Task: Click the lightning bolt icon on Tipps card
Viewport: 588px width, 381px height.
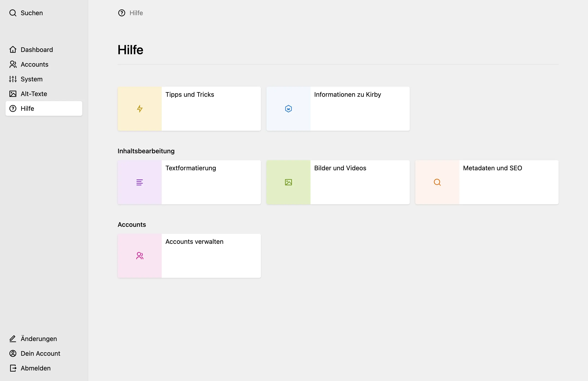Action: click(x=140, y=109)
